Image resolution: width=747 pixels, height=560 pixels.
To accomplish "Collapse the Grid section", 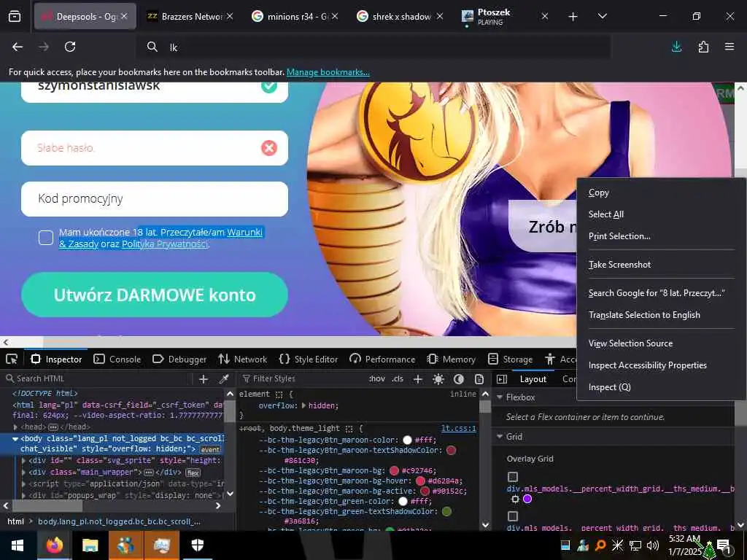I will click(x=500, y=437).
